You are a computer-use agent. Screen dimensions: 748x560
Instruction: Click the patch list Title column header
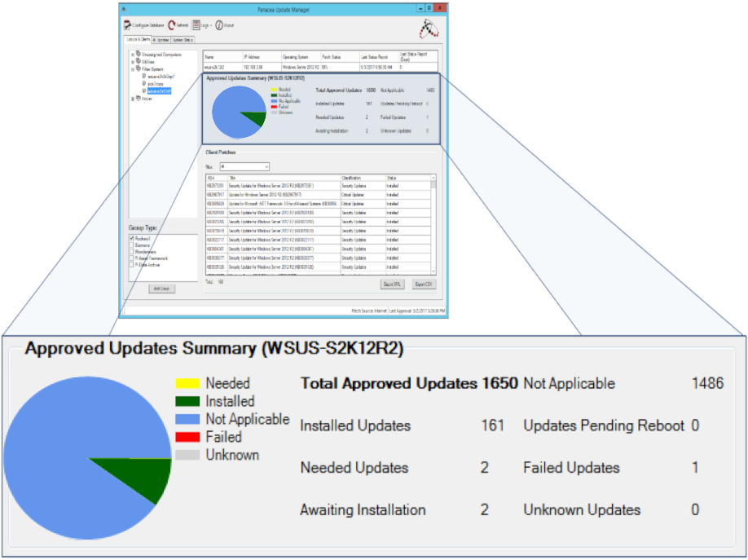pyautogui.click(x=284, y=178)
